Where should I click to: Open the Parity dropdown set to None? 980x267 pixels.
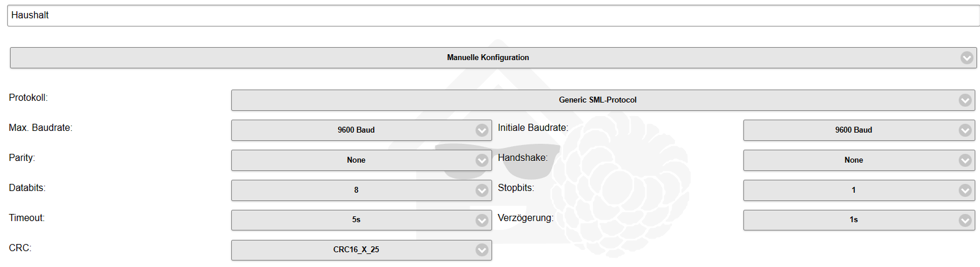356,160
